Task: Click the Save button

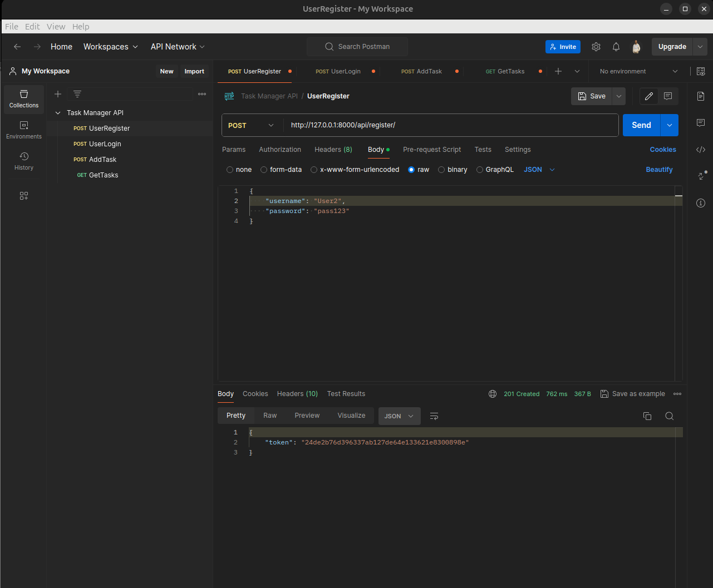Action: click(x=592, y=96)
